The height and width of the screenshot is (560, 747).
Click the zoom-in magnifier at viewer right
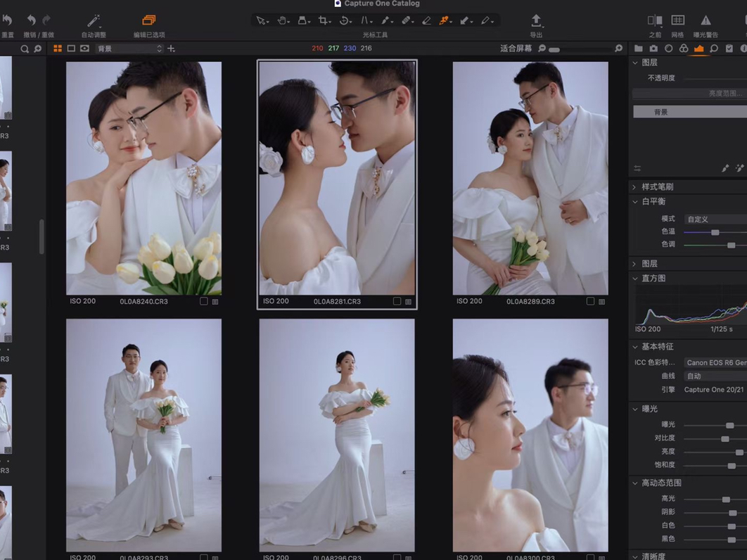pyautogui.click(x=618, y=48)
